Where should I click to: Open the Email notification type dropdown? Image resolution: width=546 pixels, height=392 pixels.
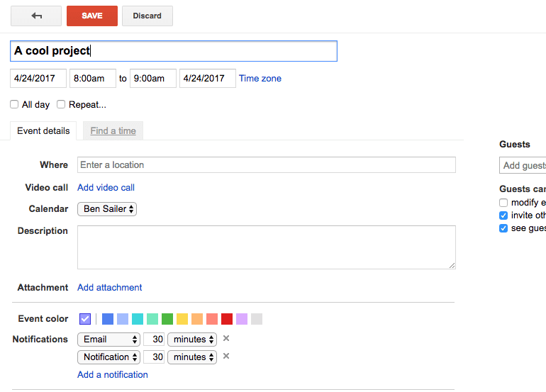tap(108, 340)
